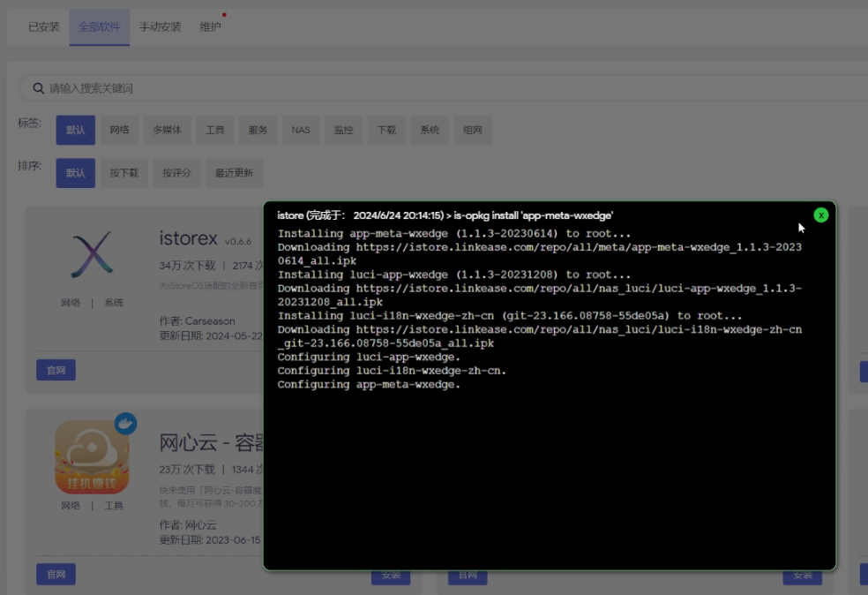Switch to the 全部软件 tab
Viewport: 868px width, 595px height.
[x=100, y=26]
